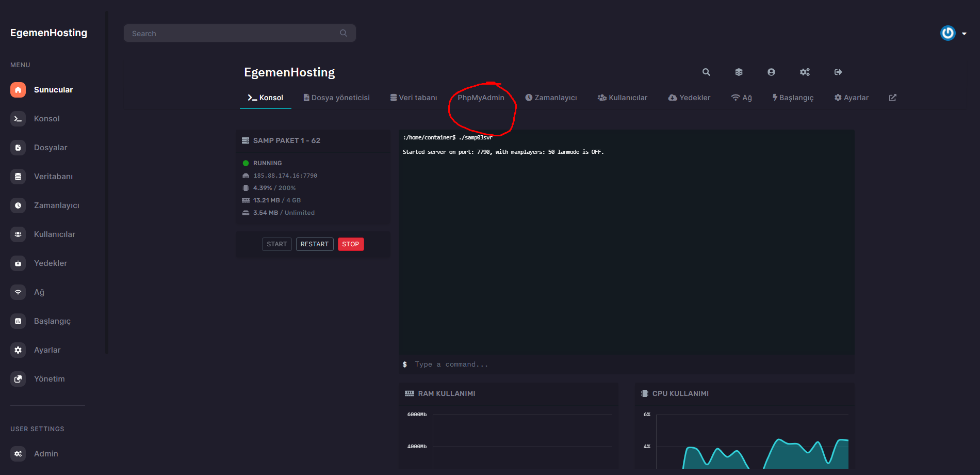Viewport: 980px width, 475px height.
Task: Open the Kullanıcılar tab
Action: click(623, 98)
